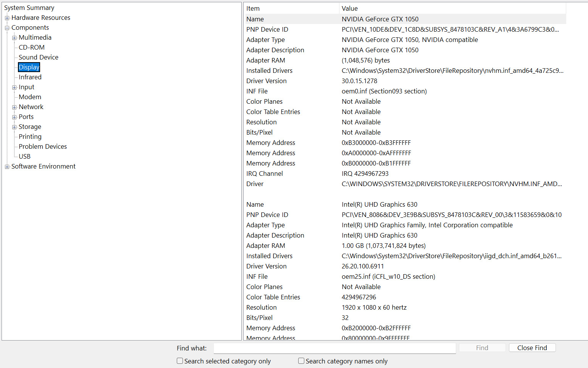This screenshot has height=368, width=588.
Task: Select the Sound Device category
Action: coord(39,57)
